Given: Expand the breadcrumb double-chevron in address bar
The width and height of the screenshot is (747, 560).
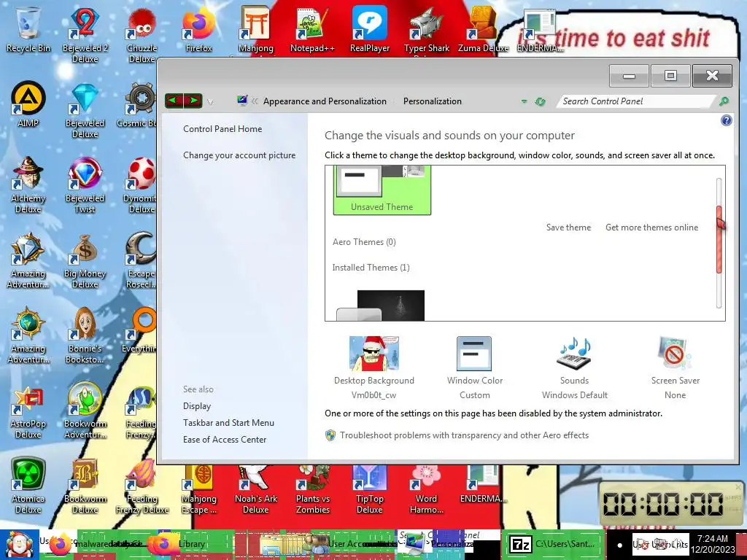Looking at the screenshot, I should click(x=255, y=101).
